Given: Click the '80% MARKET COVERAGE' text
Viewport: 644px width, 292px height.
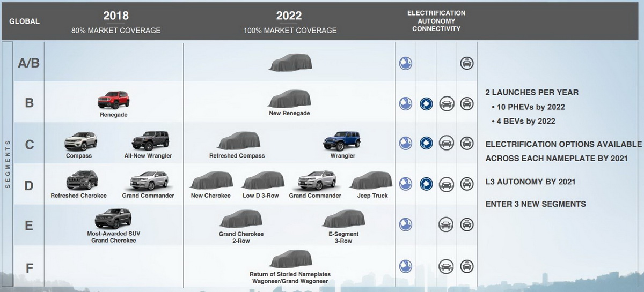Looking at the screenshot, I should pos(116,31).
